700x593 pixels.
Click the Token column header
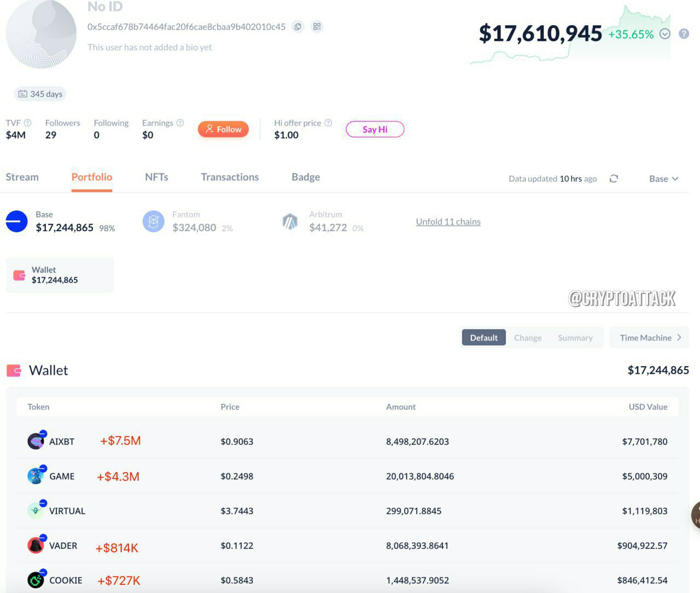coord(38,407)
